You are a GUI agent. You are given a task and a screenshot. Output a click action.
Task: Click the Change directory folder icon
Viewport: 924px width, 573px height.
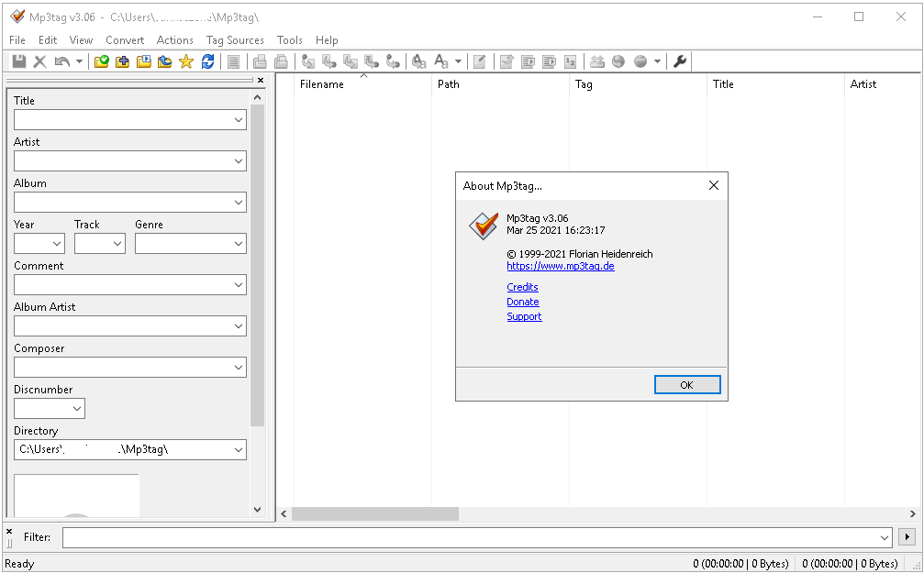point(101,61)
